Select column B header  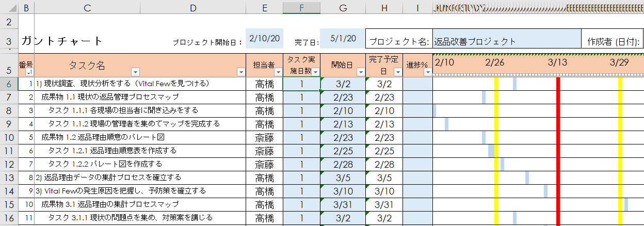coord(26,8)
